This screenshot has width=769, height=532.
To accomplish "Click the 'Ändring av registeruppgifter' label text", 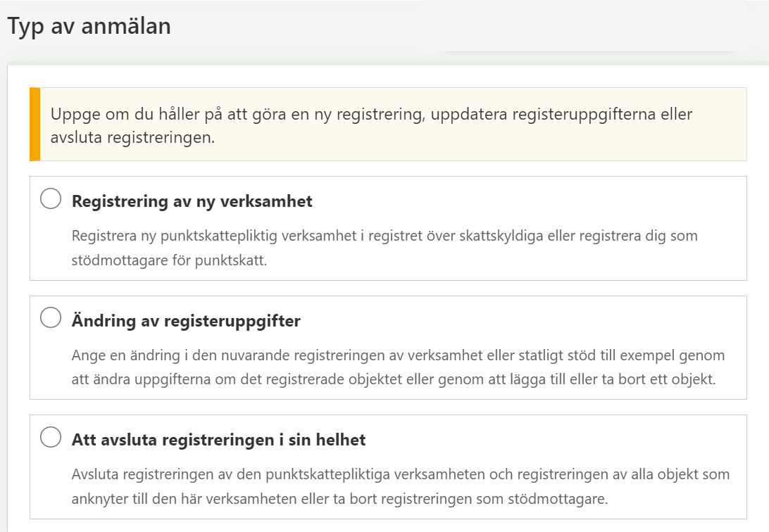I will [186, 321].
